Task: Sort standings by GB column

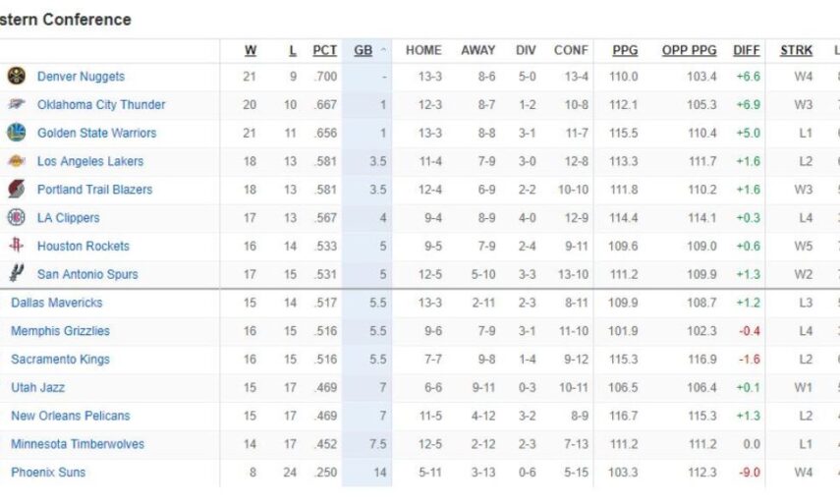Action: pyautogui.click(x=363, y=50)
